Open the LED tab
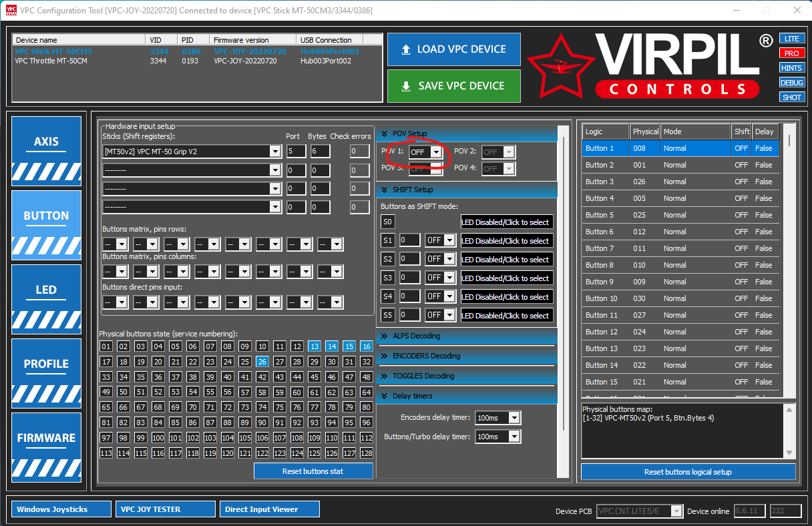 [x=47, y=298]
